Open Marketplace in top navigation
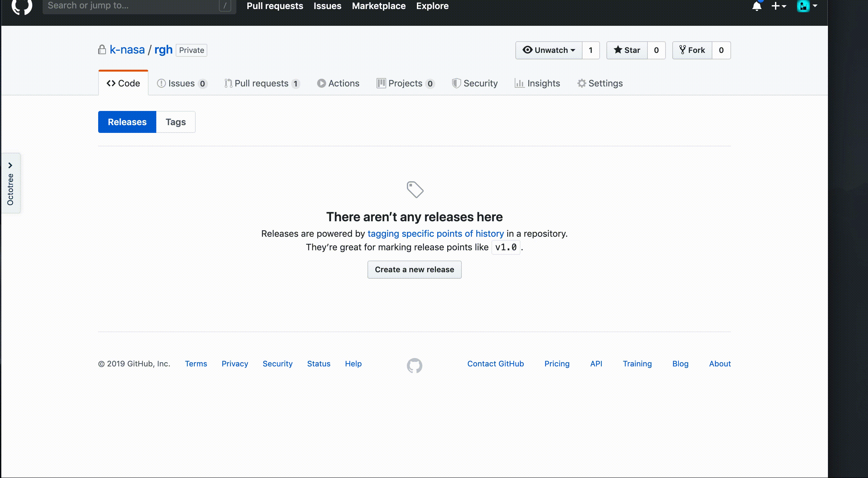This screenshot has width=868, height=478. 379,6
